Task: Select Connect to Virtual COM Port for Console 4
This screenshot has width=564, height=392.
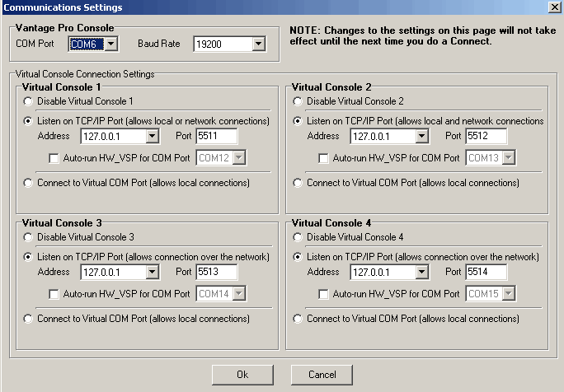Action: tap(299, 319)
